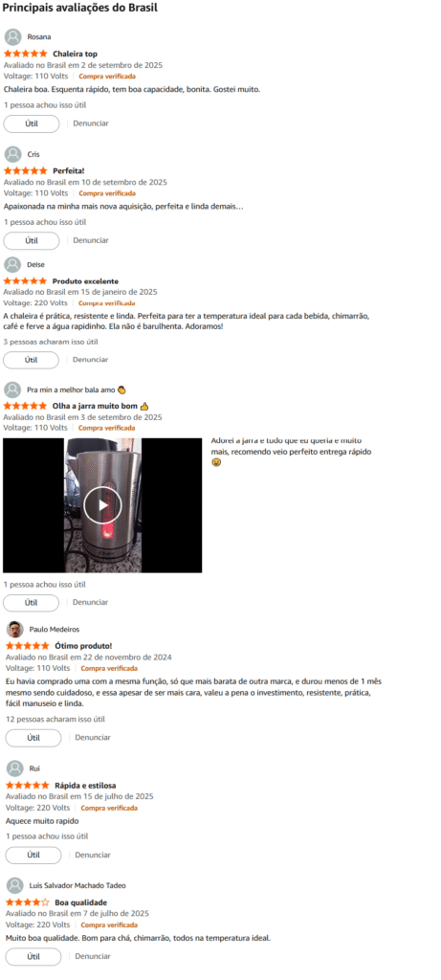
Task: Report Cris's review via Denunciar
Action: coord(91,240)
